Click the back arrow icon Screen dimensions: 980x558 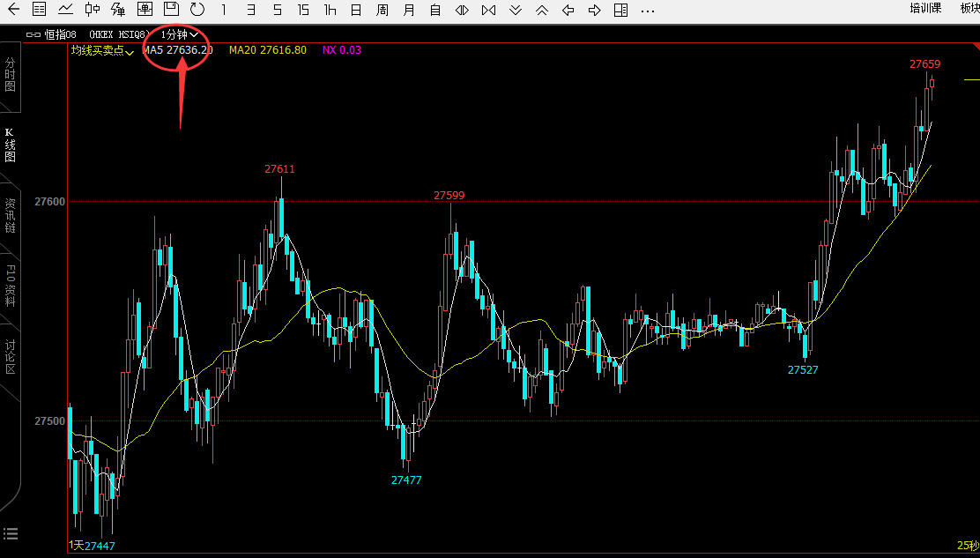pos(13,10)
